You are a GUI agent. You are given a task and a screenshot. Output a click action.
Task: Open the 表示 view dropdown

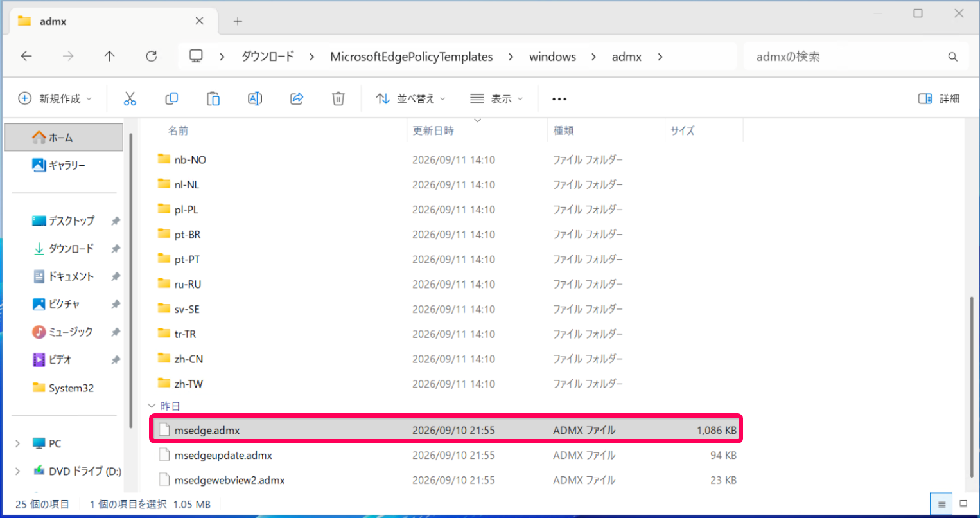[x=496, y=98]
